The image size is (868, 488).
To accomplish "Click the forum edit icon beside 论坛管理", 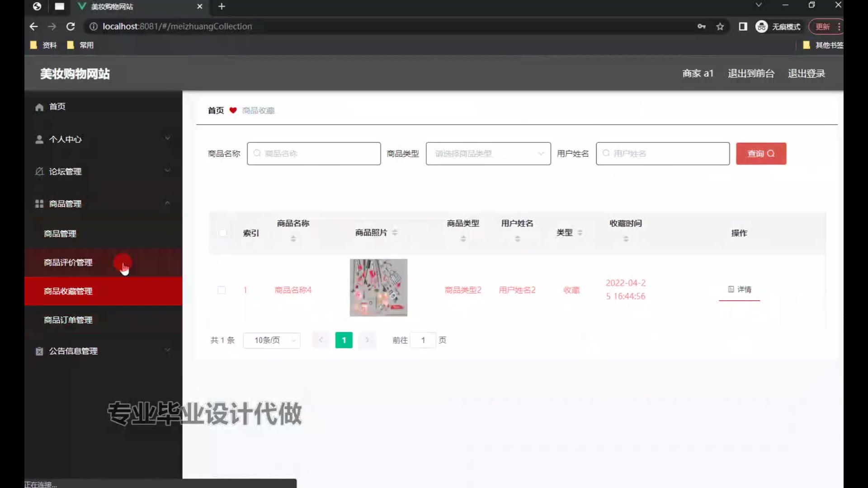I will 39,171.
